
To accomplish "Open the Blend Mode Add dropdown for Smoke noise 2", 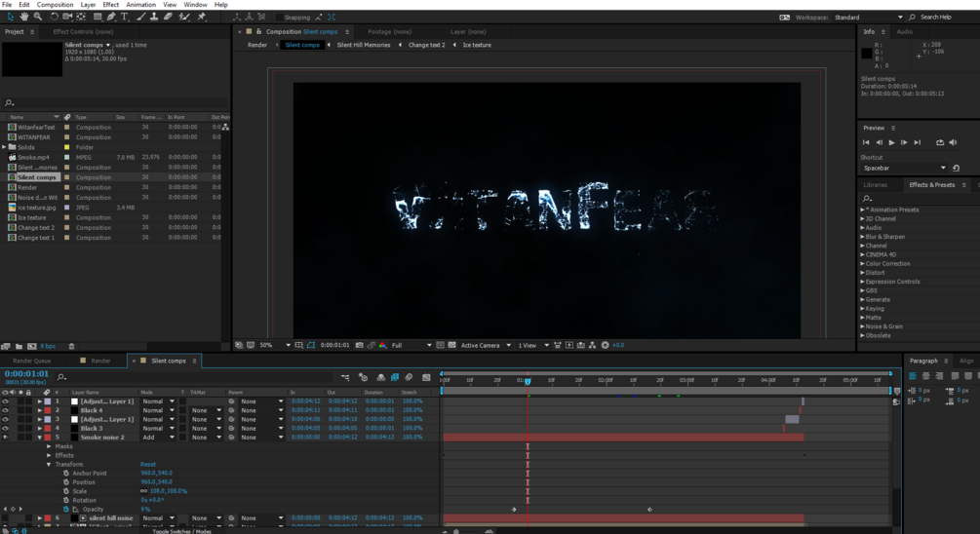I will (158, 438).
